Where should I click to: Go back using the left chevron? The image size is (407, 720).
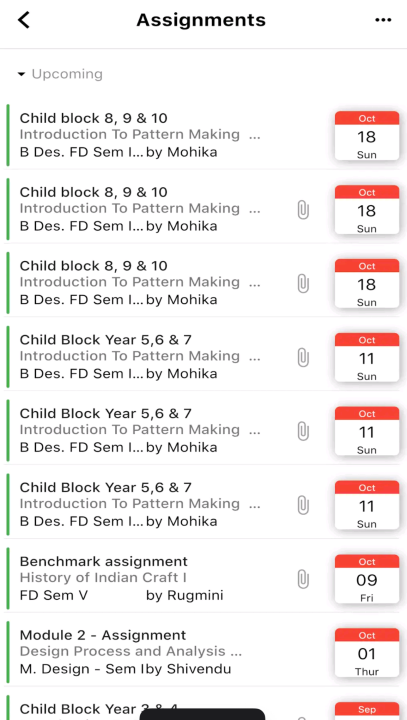(x=24, y=20)
